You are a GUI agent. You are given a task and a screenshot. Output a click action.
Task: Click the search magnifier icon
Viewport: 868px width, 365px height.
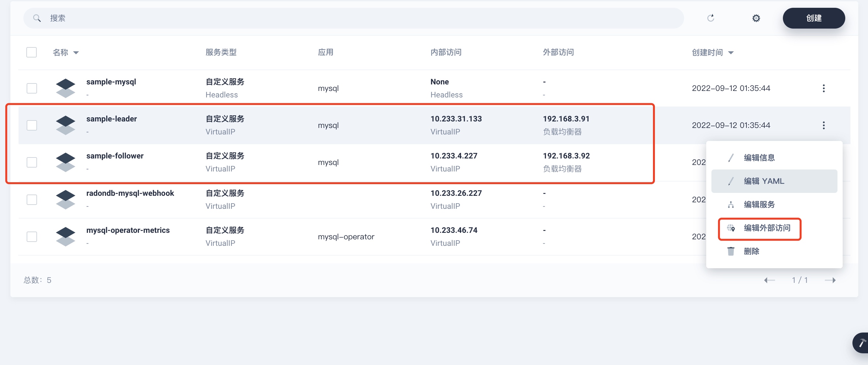click(37, 18)
